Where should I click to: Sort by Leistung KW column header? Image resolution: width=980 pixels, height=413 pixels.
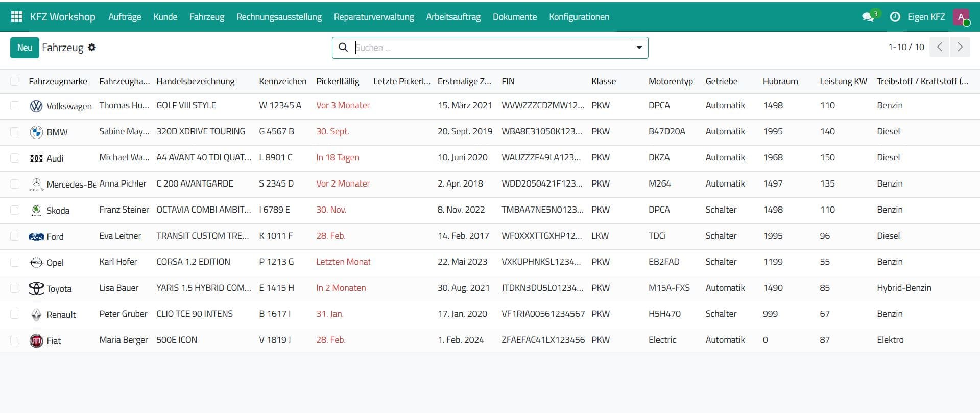(843, 81)
